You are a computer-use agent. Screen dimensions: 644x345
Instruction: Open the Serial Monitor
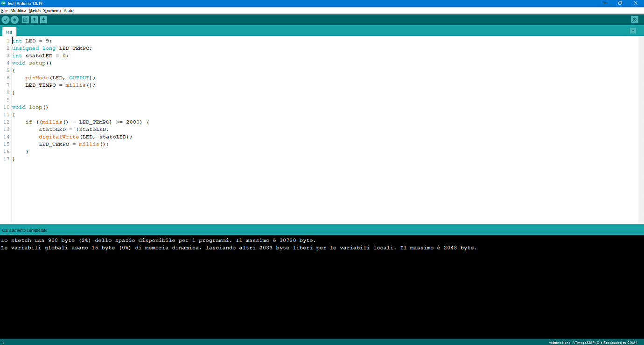point(634,20)
